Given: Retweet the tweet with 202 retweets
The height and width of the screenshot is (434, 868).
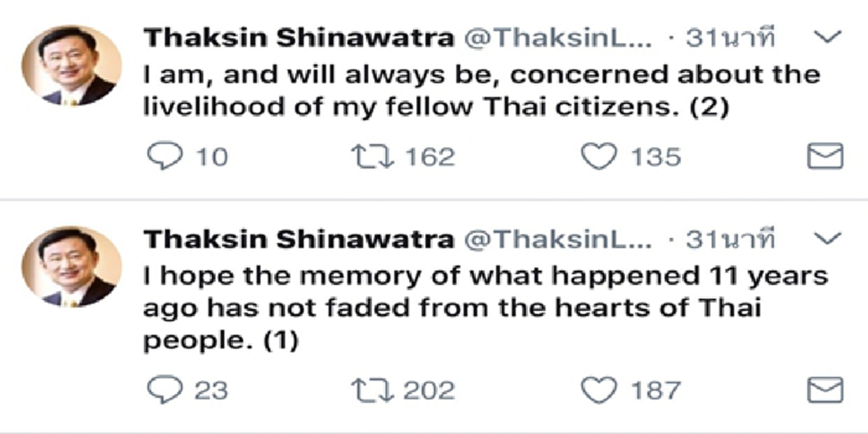Looking at the screenshot, I should point(370,391).
